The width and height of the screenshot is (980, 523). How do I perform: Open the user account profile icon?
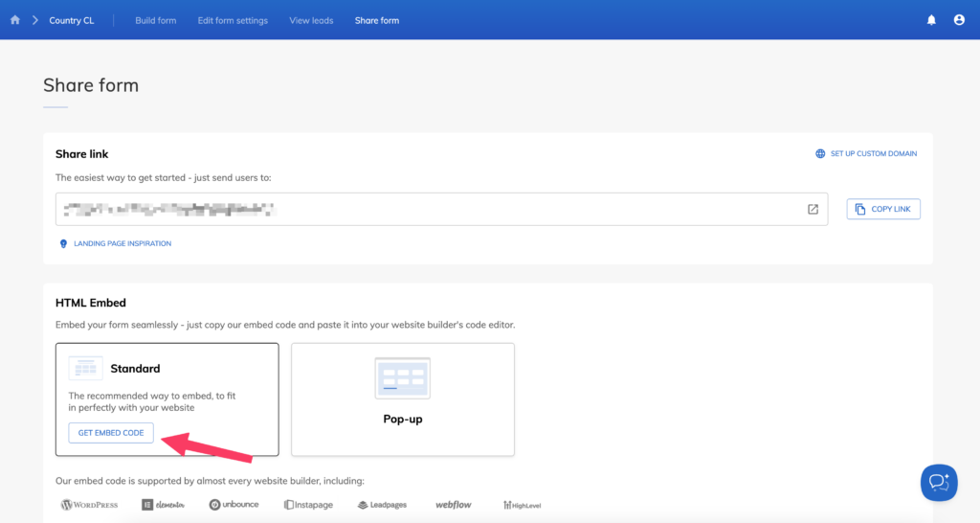pyautogui.click(x=959, y=20)
